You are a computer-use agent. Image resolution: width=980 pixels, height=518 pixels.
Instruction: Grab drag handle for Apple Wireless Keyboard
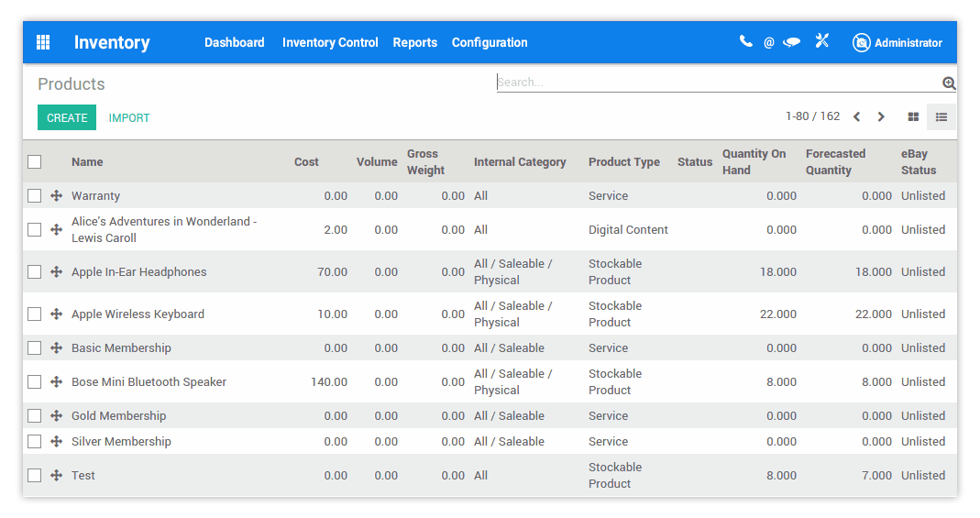(x=56, y=314)
